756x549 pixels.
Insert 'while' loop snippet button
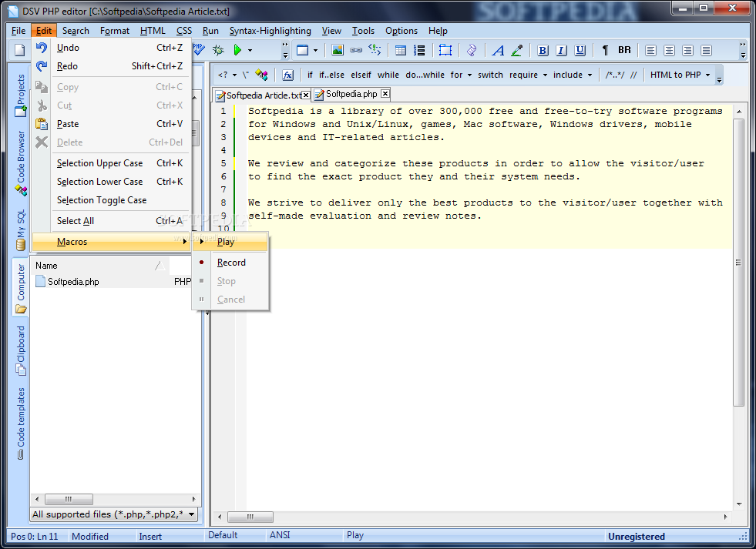pos(388,75)
